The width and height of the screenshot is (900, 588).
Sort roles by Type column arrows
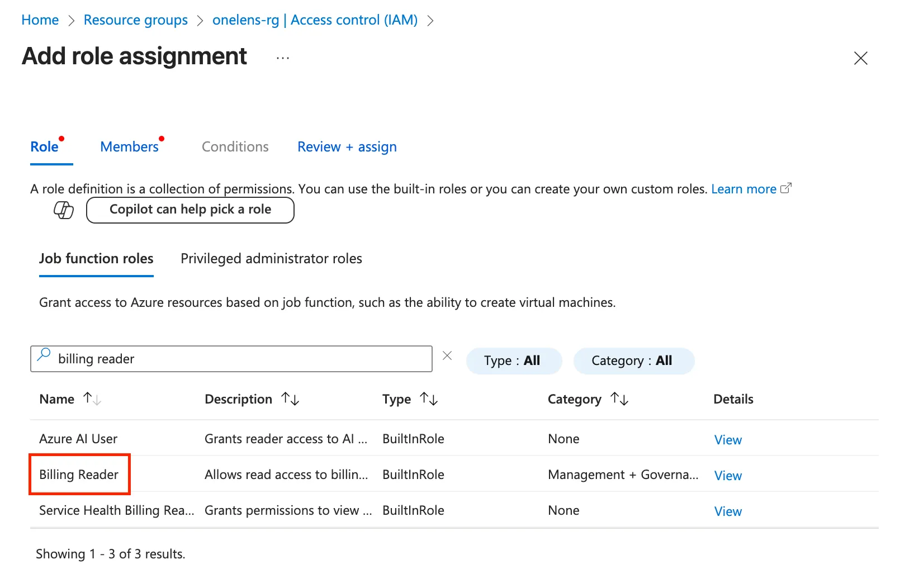[x=429, y=399]
